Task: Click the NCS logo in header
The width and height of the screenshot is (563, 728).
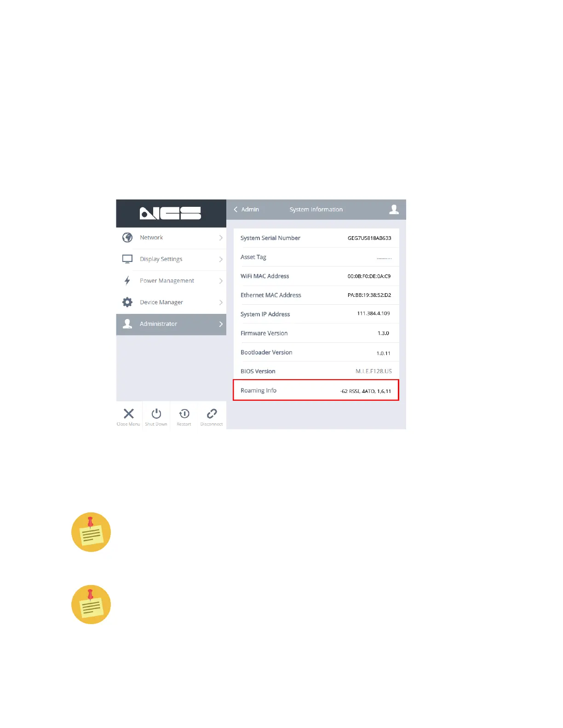Action: tap(170, 213)
